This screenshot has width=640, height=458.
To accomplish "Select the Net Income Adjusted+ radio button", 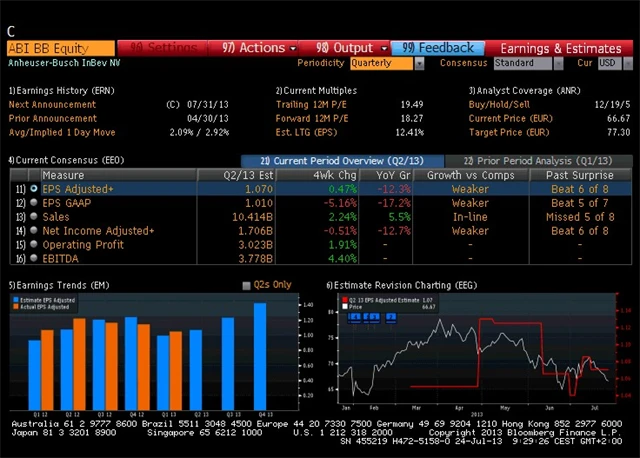I will [35, 231].
